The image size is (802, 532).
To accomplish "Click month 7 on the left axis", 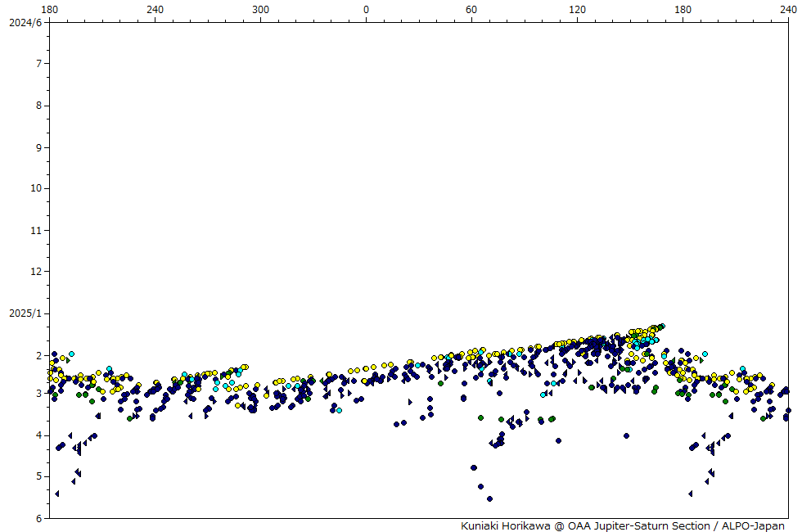I will (x=38, y=64).
